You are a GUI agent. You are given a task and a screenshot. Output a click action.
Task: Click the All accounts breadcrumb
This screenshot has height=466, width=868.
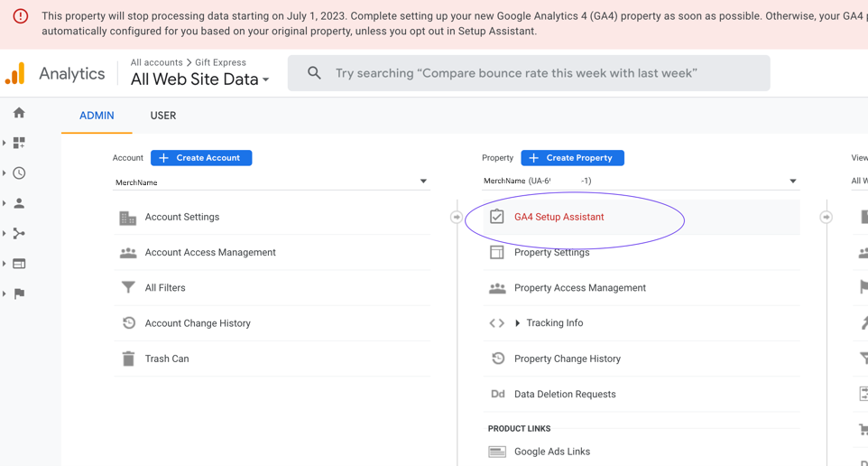tap(157, 62)
